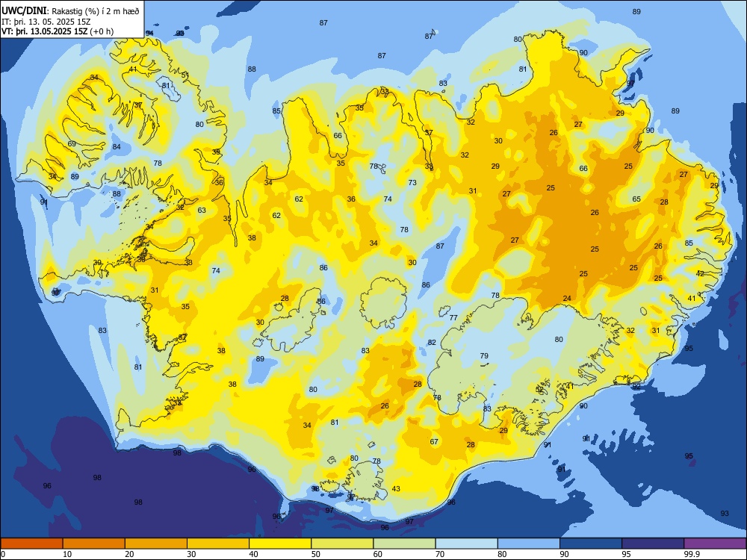
Task: Click the humidity value 67 on the map
Action: [434, 441]
